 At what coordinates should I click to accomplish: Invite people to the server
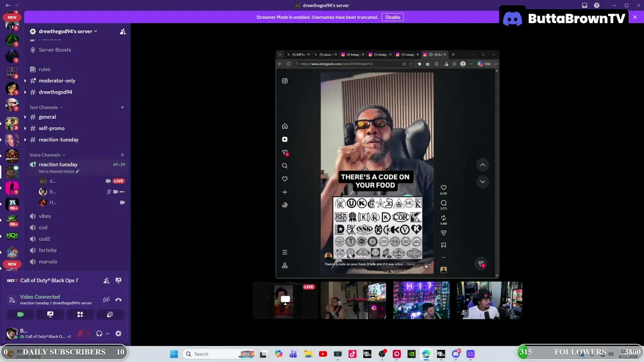tap(122, 32)
